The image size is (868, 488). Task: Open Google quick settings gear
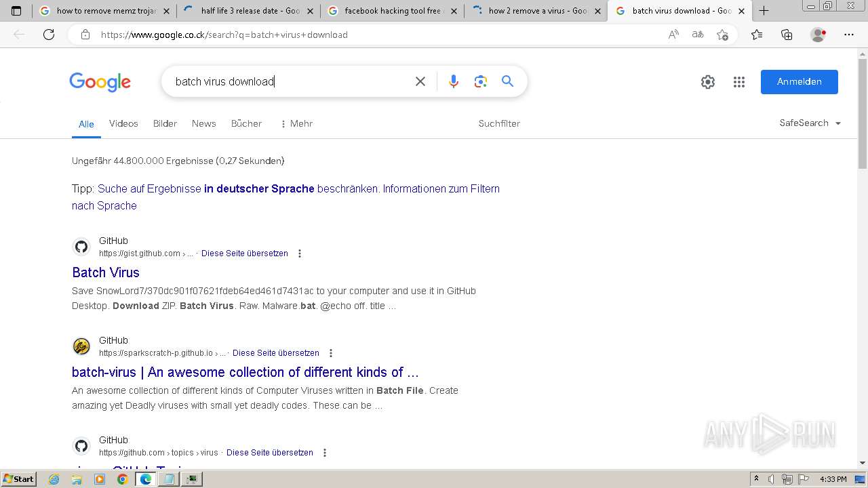click(708, 82)
